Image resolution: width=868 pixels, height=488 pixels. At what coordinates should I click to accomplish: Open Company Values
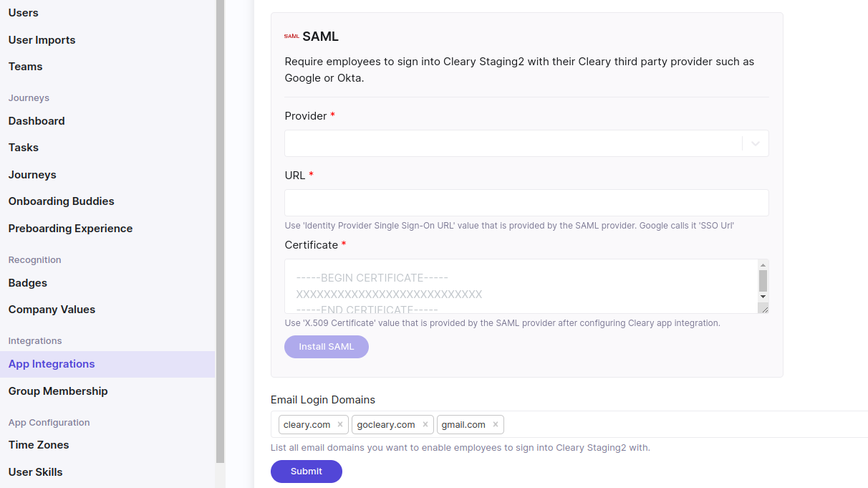(52, 310)
